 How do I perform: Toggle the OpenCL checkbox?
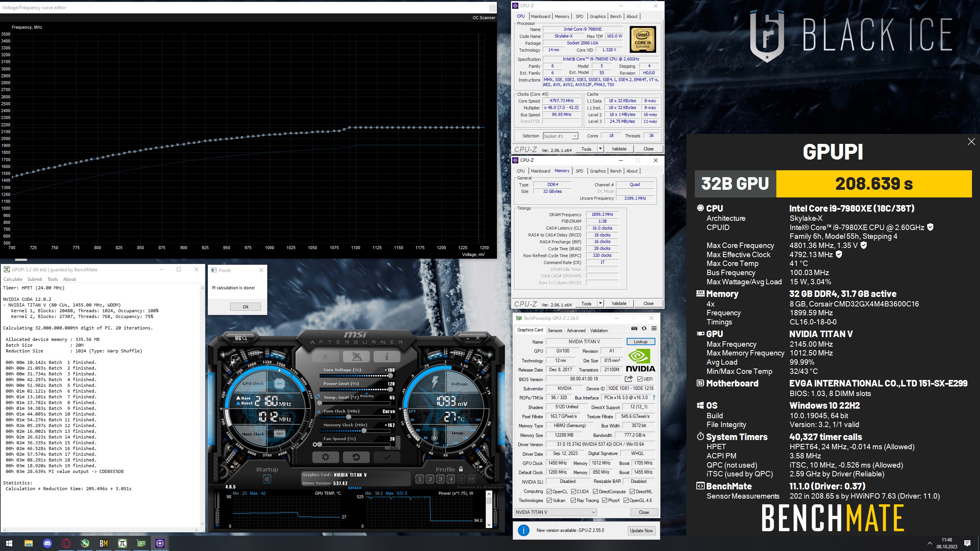(x=549, y=491)
